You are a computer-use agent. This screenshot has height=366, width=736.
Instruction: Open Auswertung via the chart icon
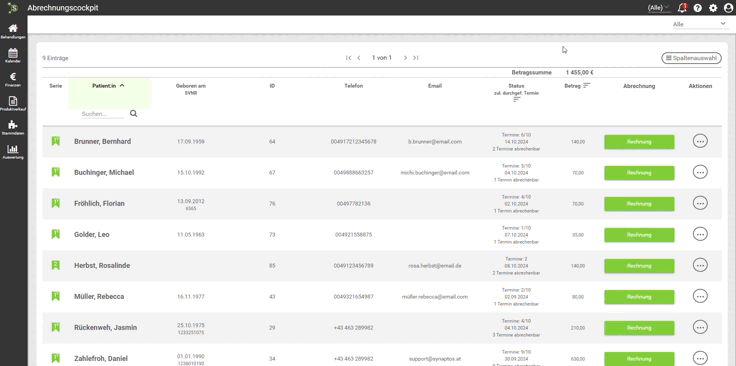(x=13, y=152)
